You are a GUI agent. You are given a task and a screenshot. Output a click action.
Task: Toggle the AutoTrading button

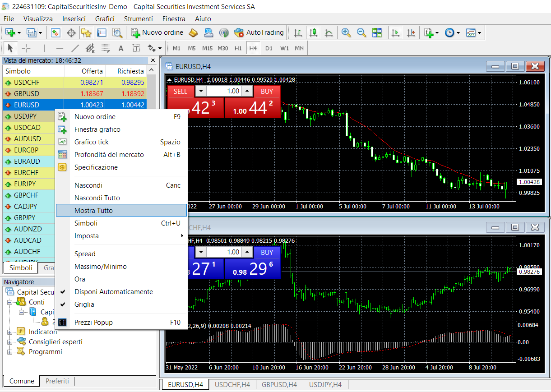pos(259,32)
